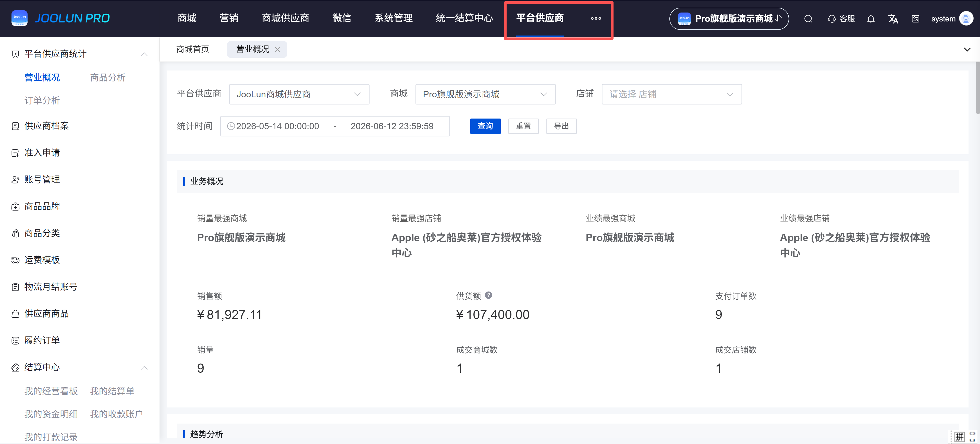Open the notification bell icon
The image size is (980, 444).
pos(871,19)
